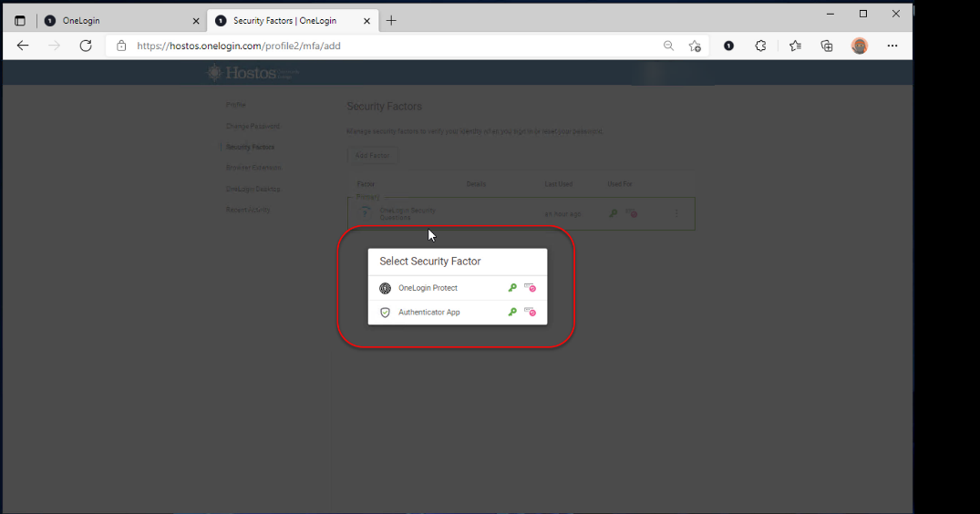Switch to the OneLogin tab
980x514 pixels.
[x=119, y=20]
